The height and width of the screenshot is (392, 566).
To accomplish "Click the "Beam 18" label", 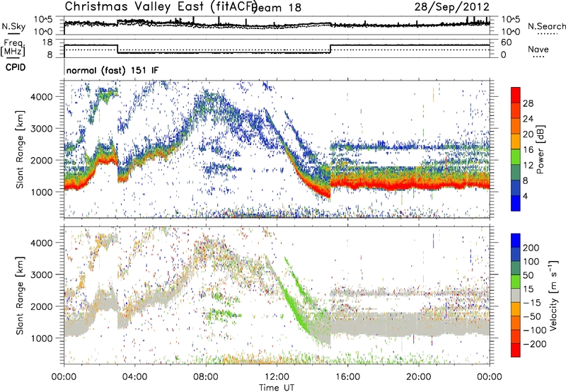I will (277, 8).
